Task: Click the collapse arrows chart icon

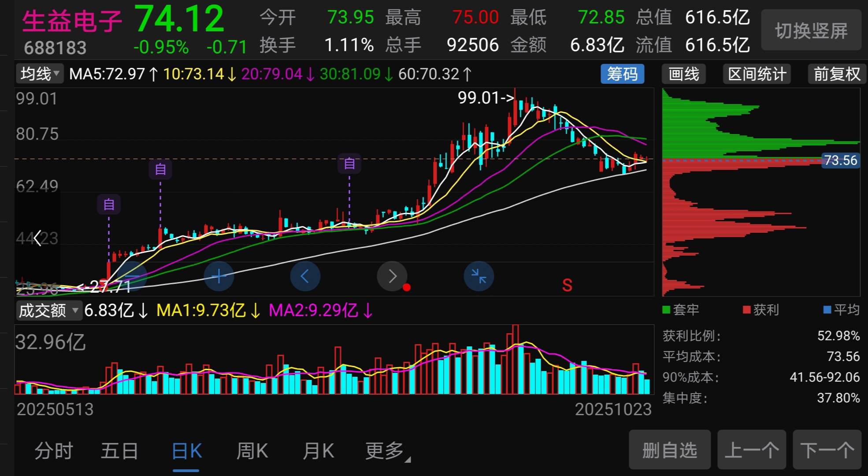Action: point(479,276)
